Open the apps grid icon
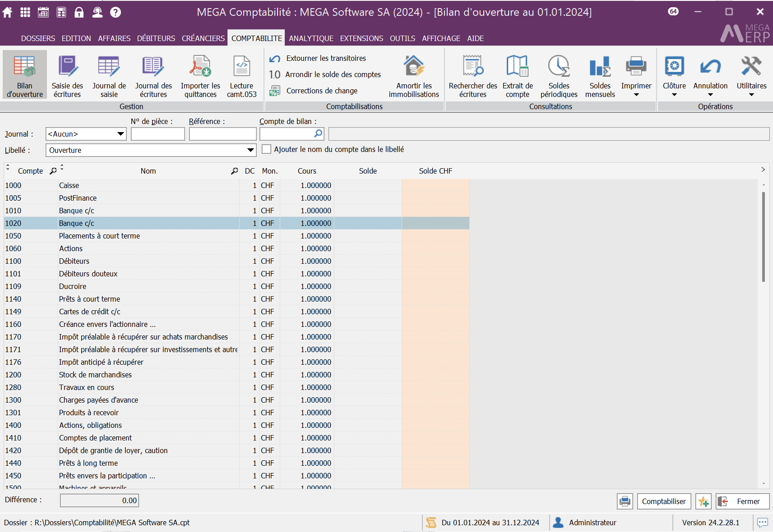773x532 pixels. click(25, 12)
